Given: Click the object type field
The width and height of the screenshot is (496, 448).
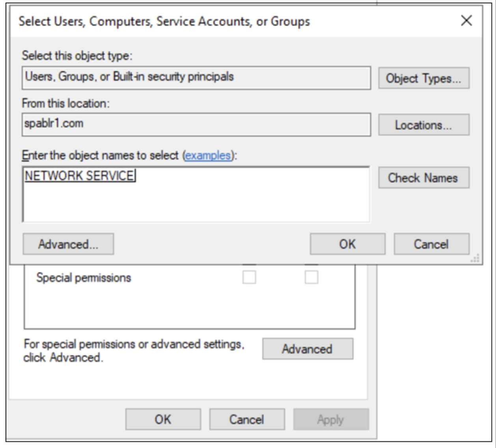Looking at the screenshot, I should pyautogui.click(x=196, y=77).
